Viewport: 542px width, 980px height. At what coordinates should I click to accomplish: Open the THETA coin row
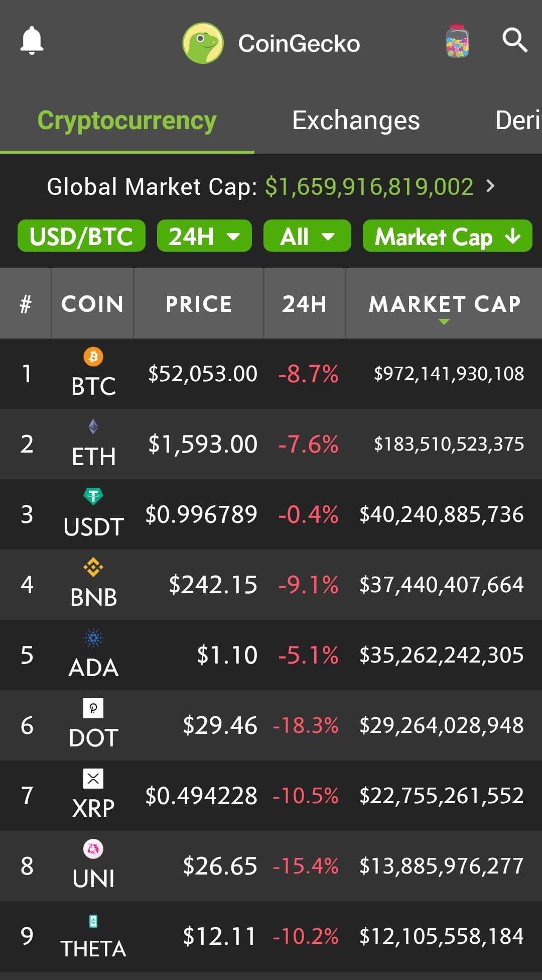271,936
